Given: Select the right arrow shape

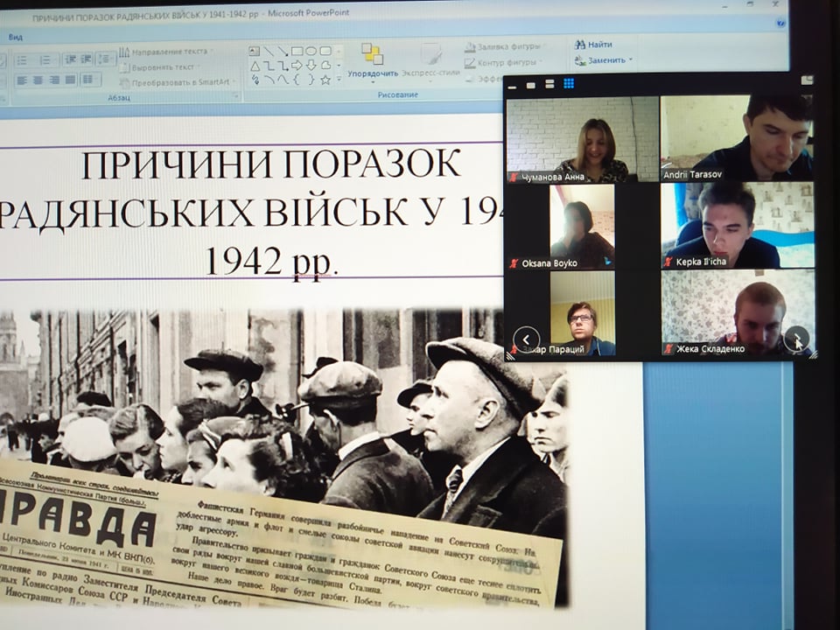Looking at the screenshot, I should click(x=297, y=66).
